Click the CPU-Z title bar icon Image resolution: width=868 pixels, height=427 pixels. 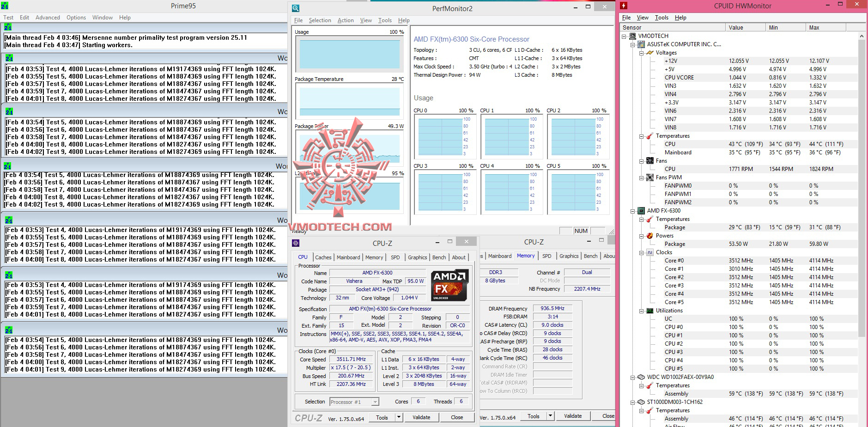(296, 243)
